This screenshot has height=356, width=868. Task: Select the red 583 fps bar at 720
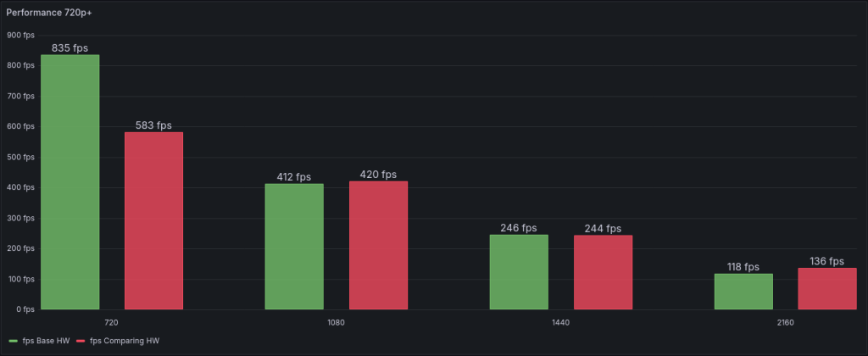(x=153, y=220)
